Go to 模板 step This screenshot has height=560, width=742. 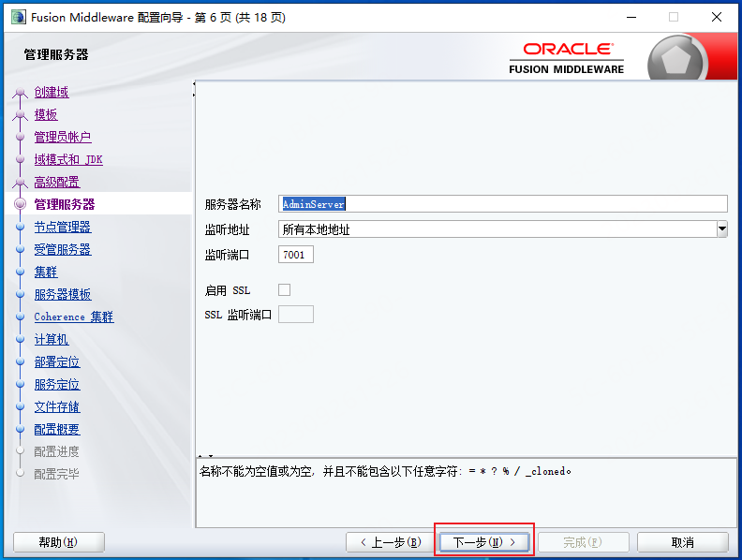46,114
